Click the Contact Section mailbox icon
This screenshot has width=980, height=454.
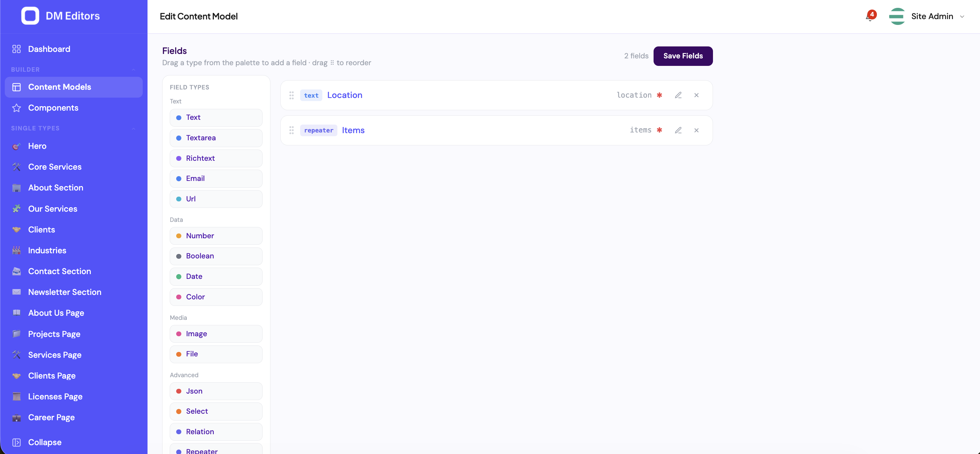pyautogui.click(x=16, y=271)
